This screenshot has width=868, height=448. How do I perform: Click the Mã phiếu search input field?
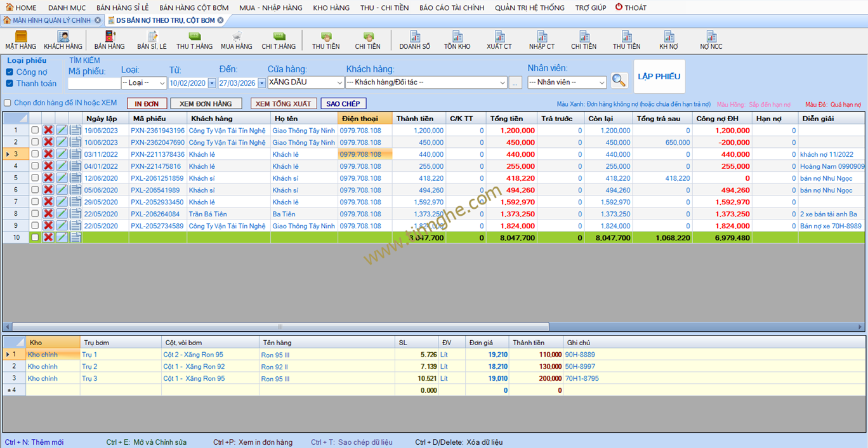coord(93,83)
